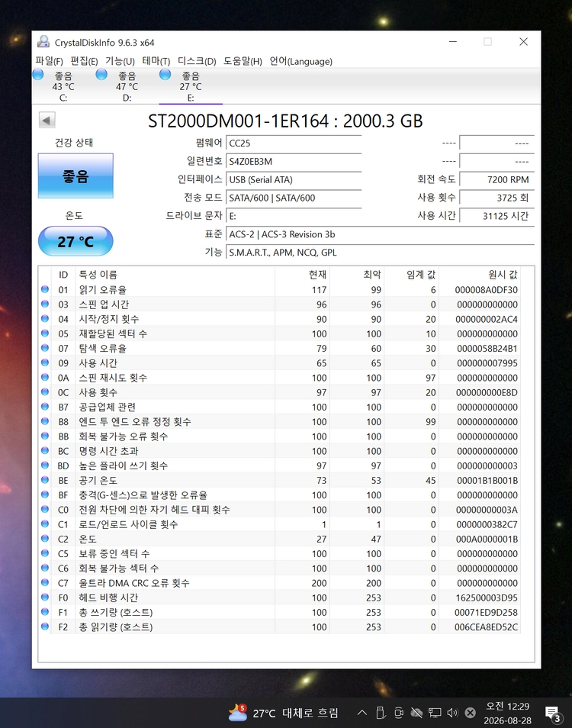Click the meet now camera tray icon
The height and width of the screenshot is (728, 572).
(399, 713)
